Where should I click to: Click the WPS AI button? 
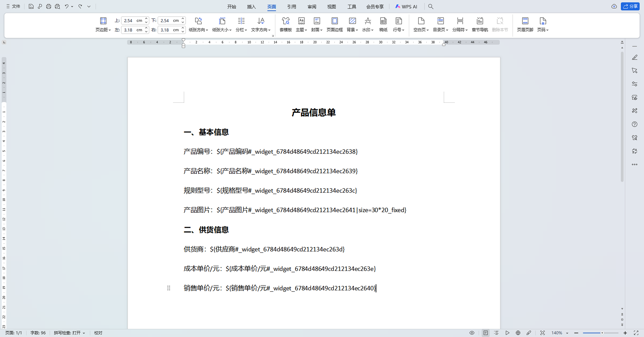pyautogui.click(x=406, y=7)
